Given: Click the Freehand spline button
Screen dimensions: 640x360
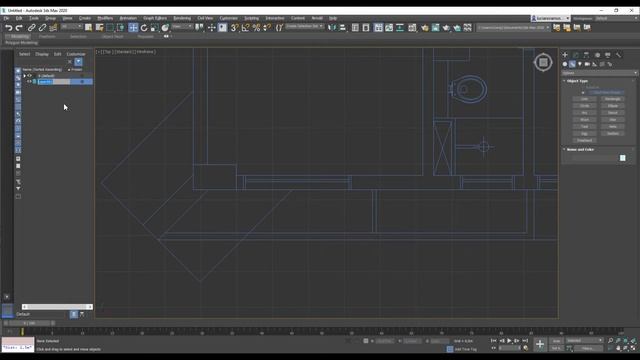Looking at the screenshot, I should 584,140.
